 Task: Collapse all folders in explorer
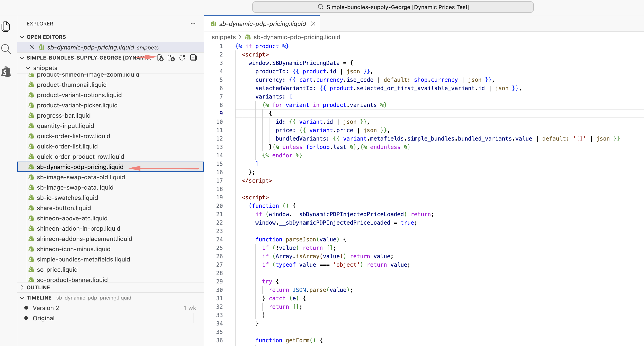pyautogui.click(x=193, y=58)
